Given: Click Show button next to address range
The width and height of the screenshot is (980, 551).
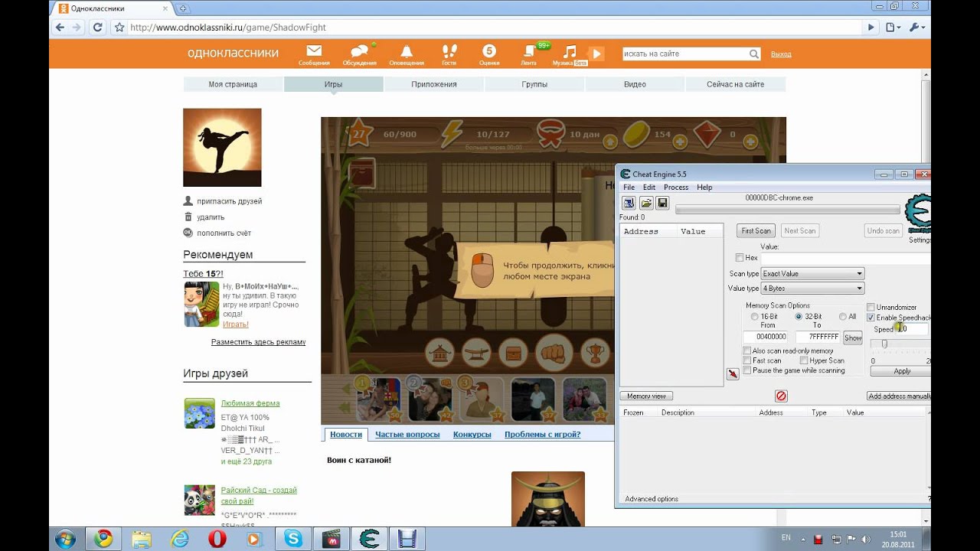Looking at the screenshot, I should pos(853,337).
